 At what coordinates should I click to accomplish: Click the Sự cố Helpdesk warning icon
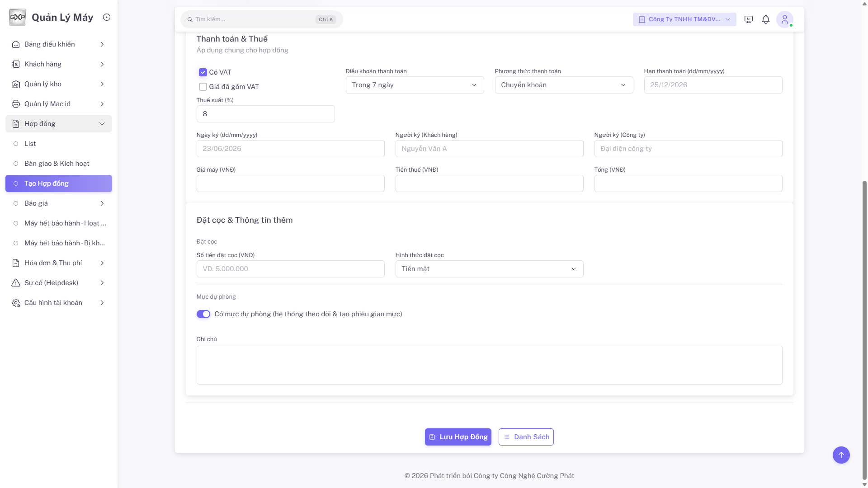coord(16,283)
